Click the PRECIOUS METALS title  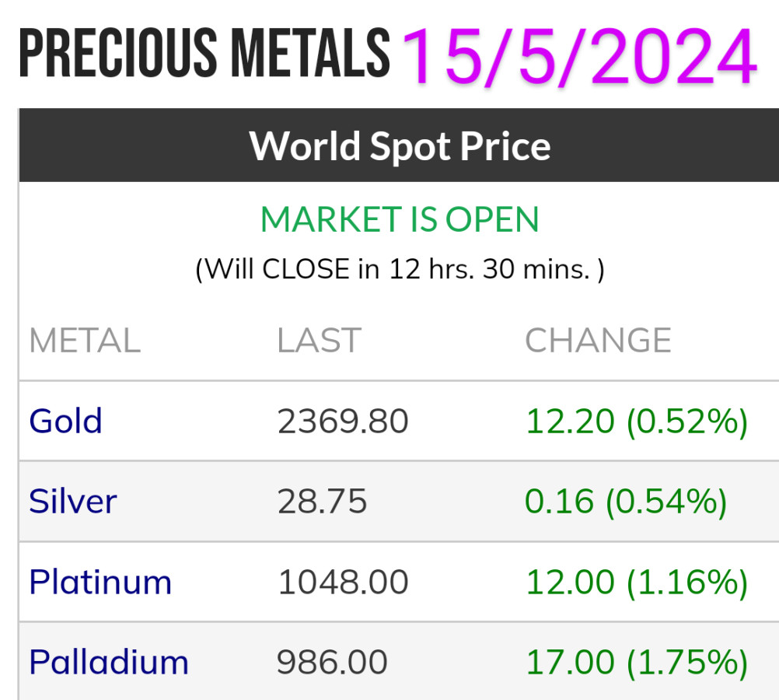click(204, 54)
